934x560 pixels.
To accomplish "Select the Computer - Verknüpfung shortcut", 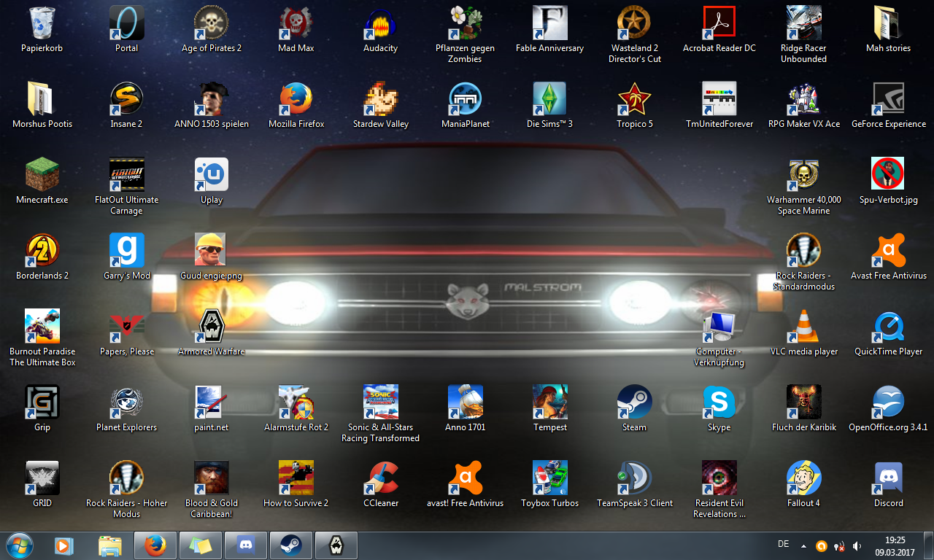I will tap(719, 327).
